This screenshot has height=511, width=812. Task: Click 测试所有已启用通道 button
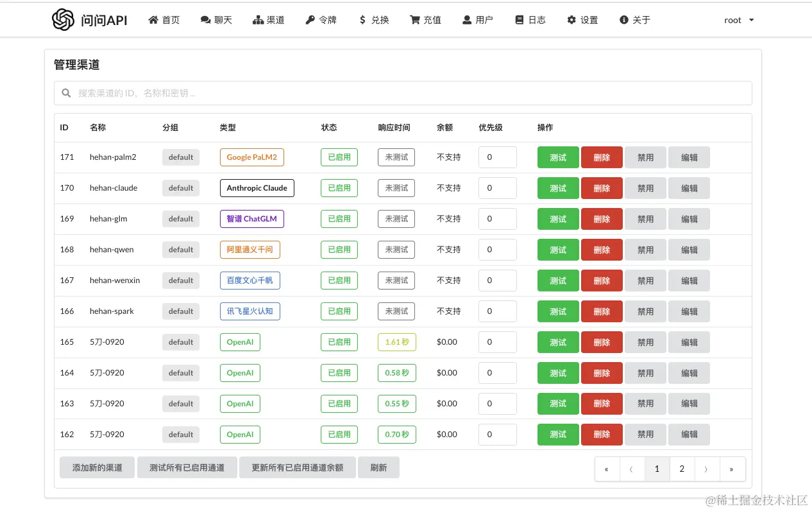(x=187, y=468)
